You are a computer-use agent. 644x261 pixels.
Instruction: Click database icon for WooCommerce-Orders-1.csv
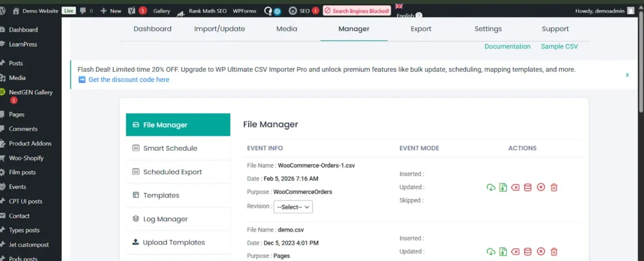[528, 187]
